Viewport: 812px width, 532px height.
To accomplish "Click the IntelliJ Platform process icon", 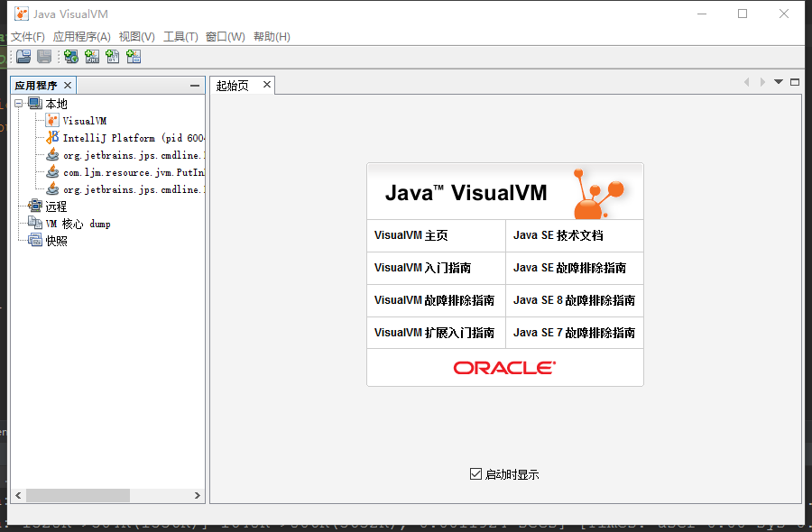I will tap(52, 138).
